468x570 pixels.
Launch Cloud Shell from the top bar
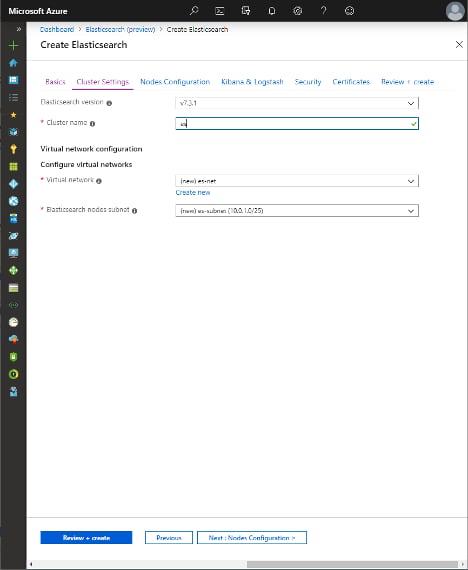(220, 11)
